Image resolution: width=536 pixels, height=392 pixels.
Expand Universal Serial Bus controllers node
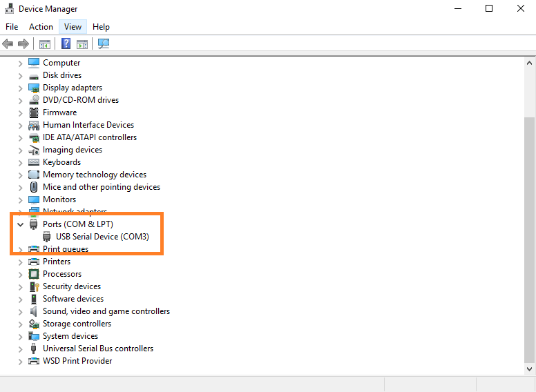pyautogui.click(x=20, y=349)
